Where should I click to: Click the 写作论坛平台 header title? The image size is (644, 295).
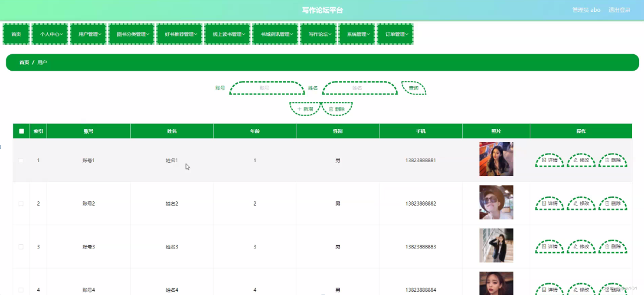[322, 10]
